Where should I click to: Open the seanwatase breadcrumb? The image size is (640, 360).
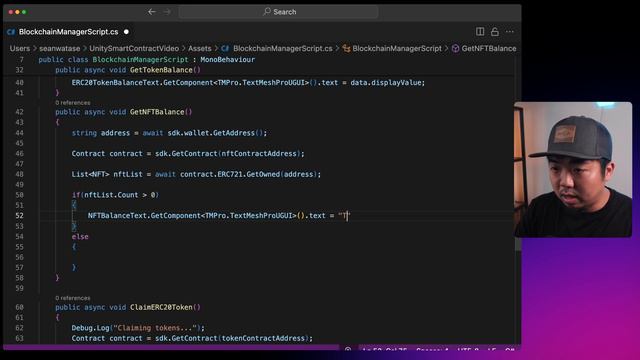(x=60, y=49)
